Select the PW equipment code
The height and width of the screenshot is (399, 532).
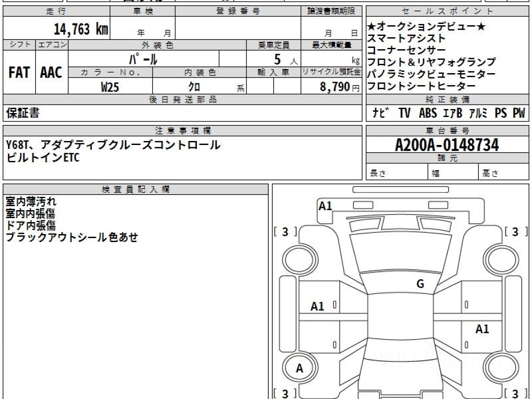coord(519,113)
